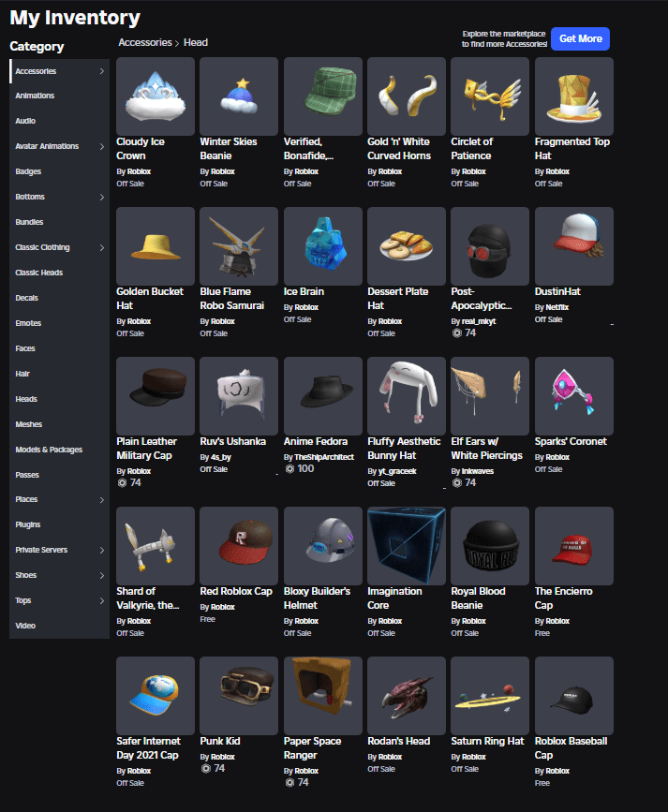Open the Anime Fedora image
This screenshot has width=668, height=812.
click(323, 396)
